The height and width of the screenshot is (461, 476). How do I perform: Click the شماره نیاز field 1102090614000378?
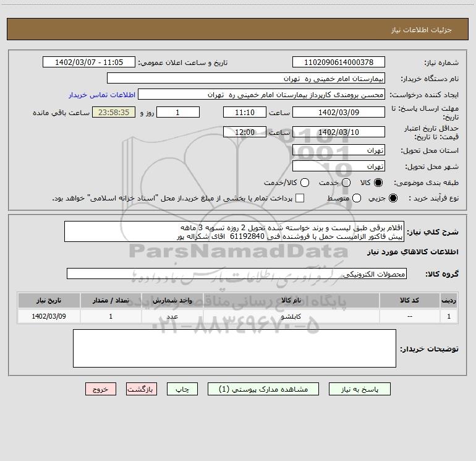point(339,62)
